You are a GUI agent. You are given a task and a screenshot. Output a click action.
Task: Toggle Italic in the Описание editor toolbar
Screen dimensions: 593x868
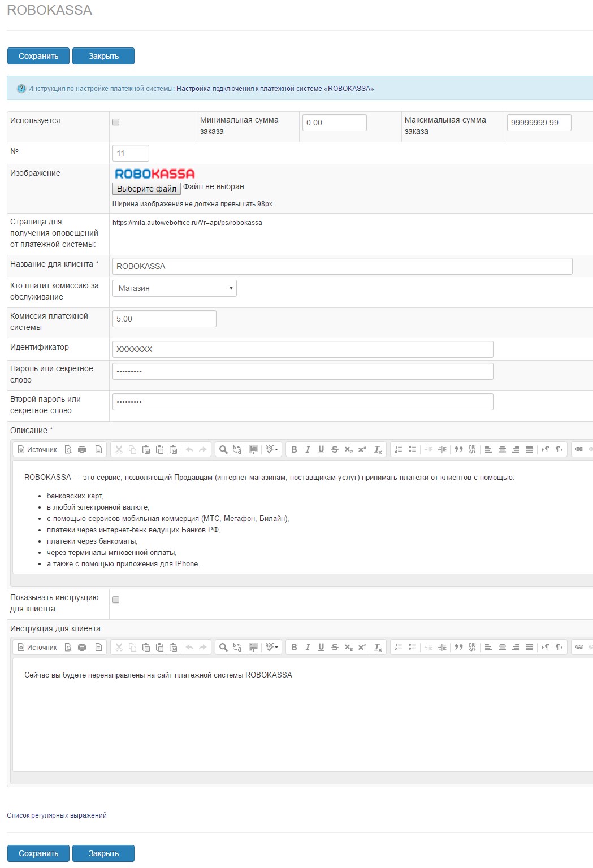308,449
